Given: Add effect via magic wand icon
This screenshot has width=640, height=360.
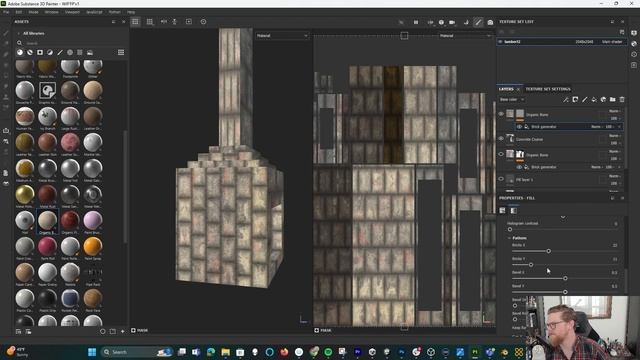Looking at the screenshot, I should (566, 100).
